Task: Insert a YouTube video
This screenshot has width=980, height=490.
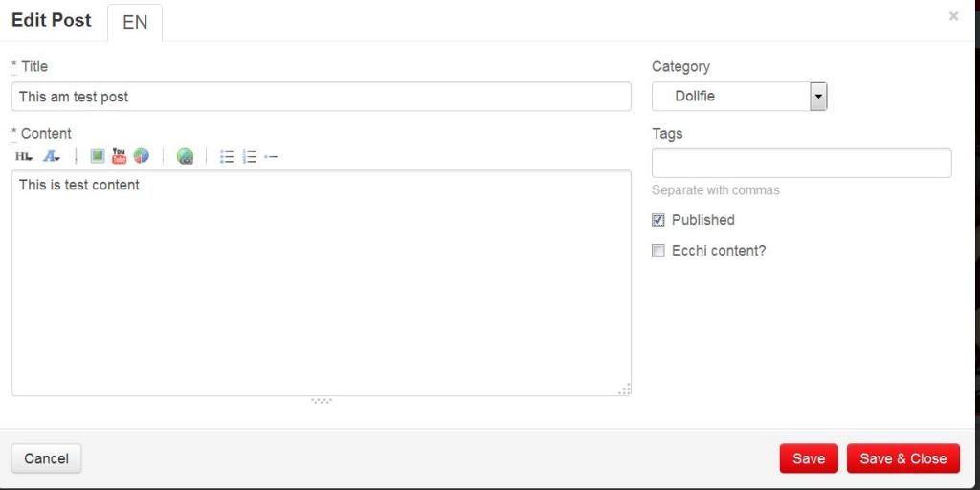Action: [x=119, y=156]
